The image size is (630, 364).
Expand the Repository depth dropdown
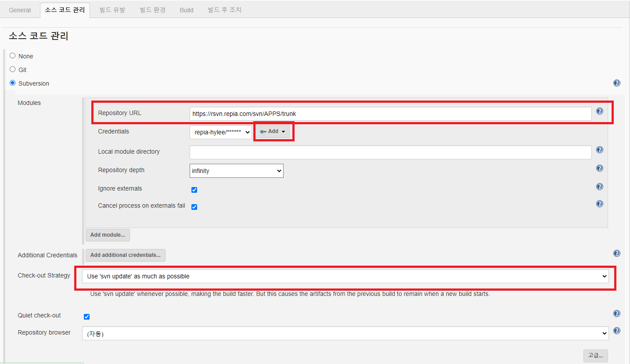pos(236,171)
